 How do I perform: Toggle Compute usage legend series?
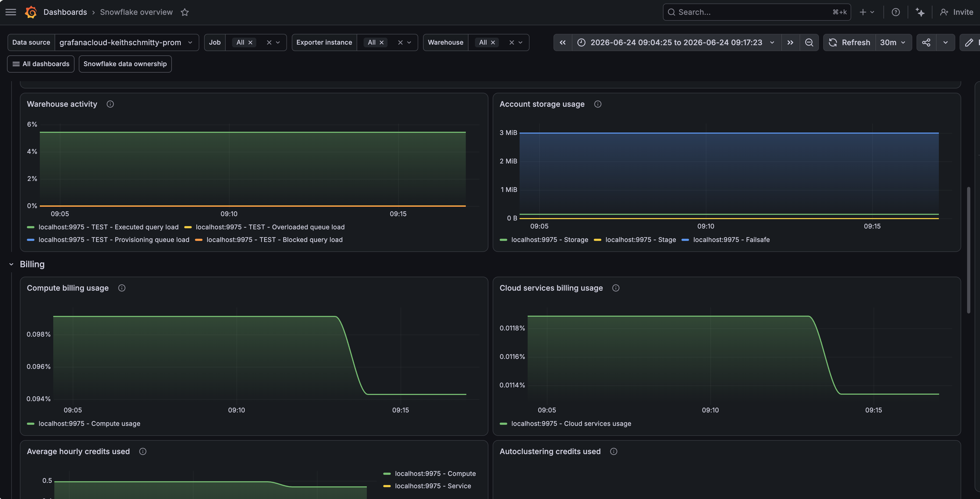tap(89, 424)
